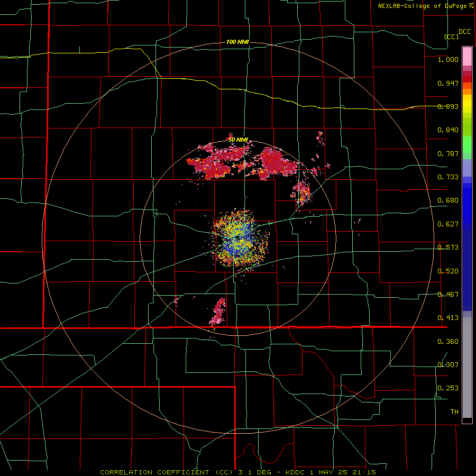
Task: Select the 0.893 legend value
Action: pyautogui.click(x=448, y=106)
